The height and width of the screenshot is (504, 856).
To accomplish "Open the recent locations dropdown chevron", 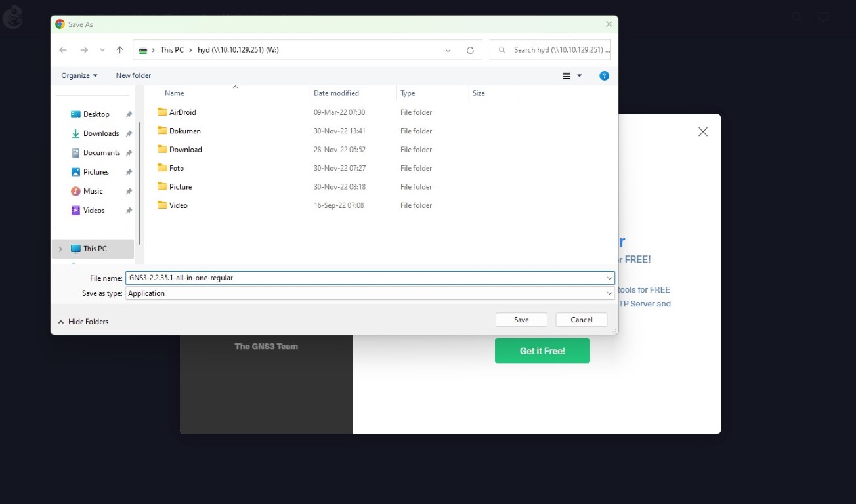I will point(102,50).
